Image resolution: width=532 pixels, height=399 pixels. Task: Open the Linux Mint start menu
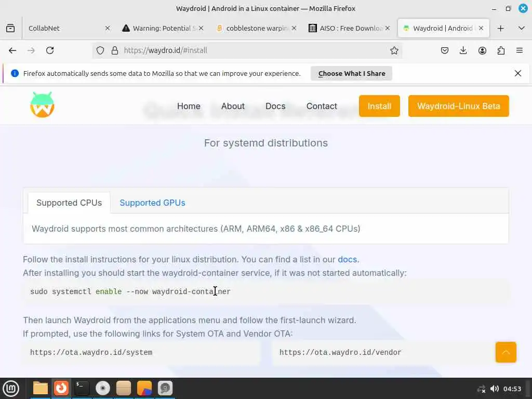coord(11,389)
